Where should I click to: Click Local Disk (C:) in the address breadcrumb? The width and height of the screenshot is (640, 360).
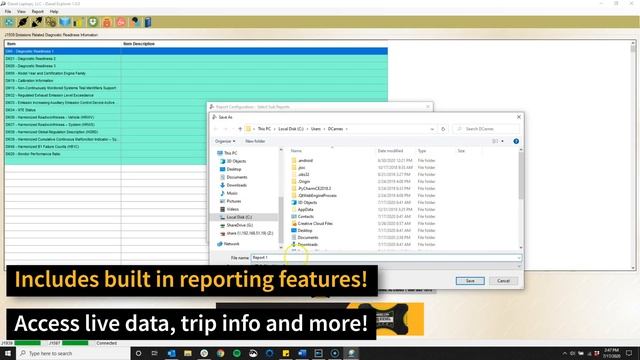click(x=291, y=129)
